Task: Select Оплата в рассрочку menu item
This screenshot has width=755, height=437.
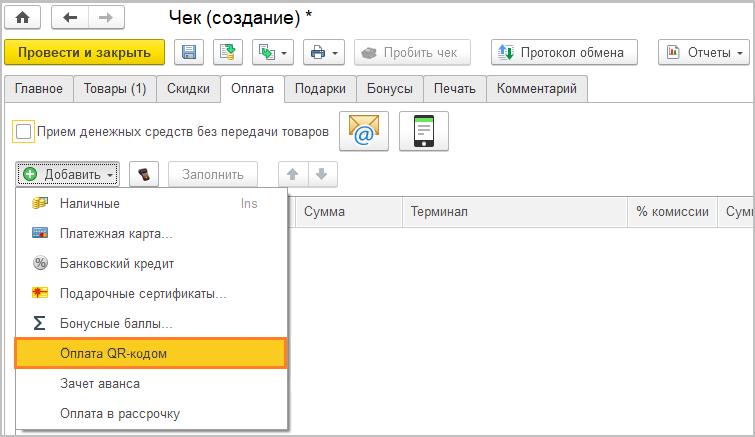Action: pos(151,413)
